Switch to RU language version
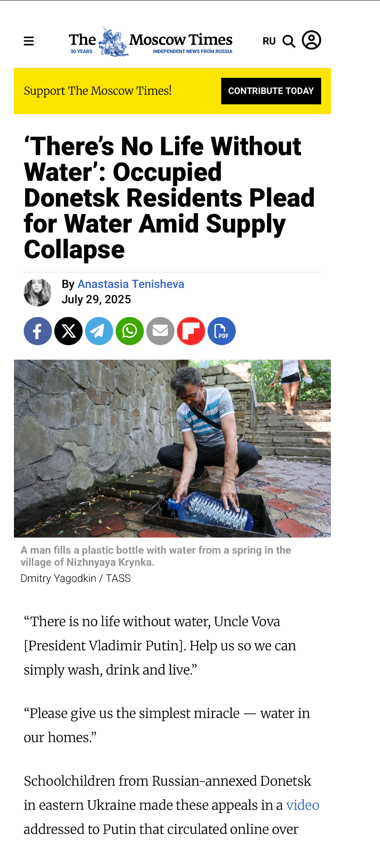The height and width of the screenshot is (868, 380). [269, 41]
